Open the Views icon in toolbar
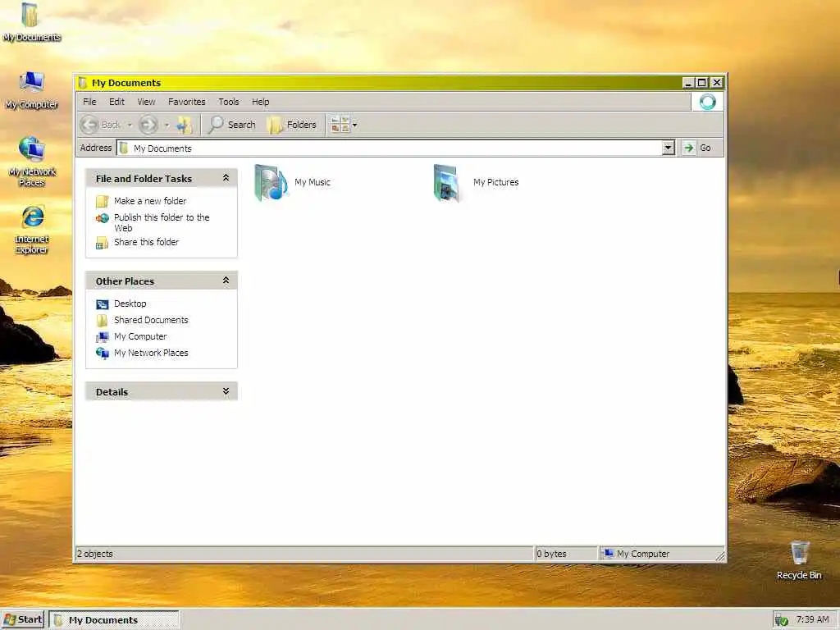 340,125
